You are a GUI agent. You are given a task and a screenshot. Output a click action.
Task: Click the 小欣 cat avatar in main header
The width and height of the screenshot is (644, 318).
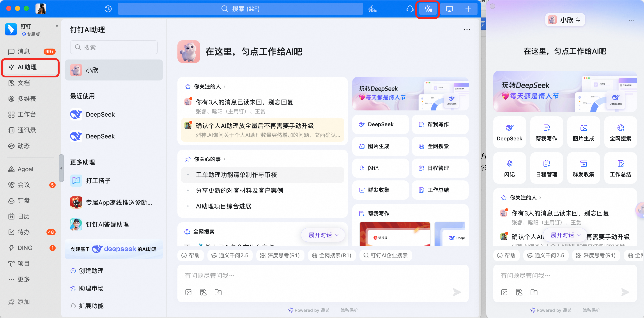[189, 51]
